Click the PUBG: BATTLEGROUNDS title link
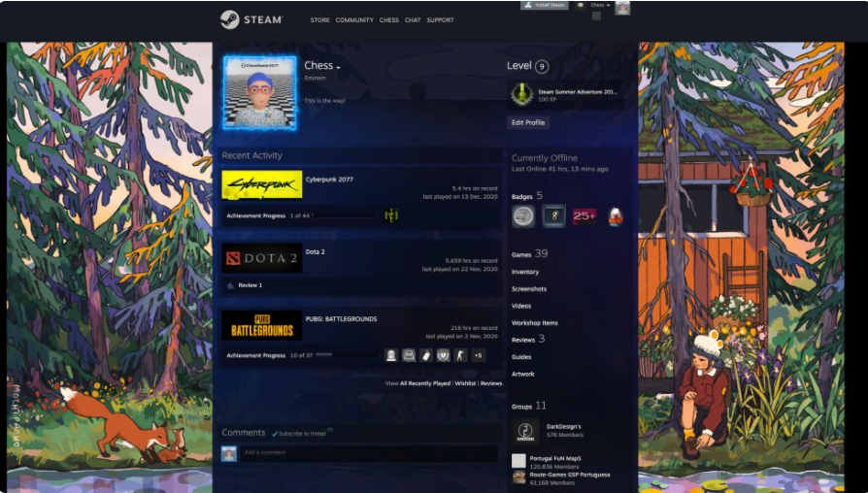Screen dimensions: 868x493 [x=341, y=318]
